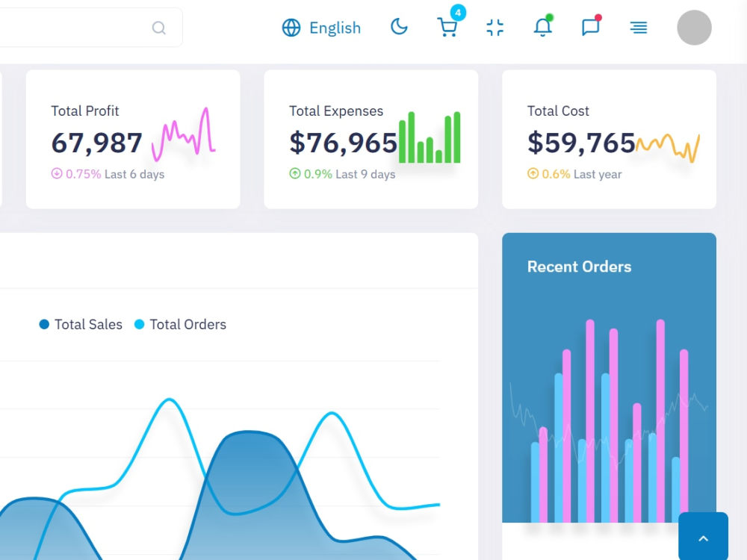
Task: Open the right sidebar menu lines icon
Action: (x=639, y=28)
